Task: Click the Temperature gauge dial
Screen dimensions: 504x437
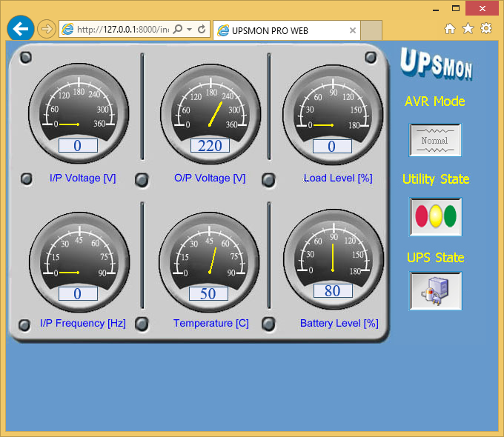Action: pos(209,261)
